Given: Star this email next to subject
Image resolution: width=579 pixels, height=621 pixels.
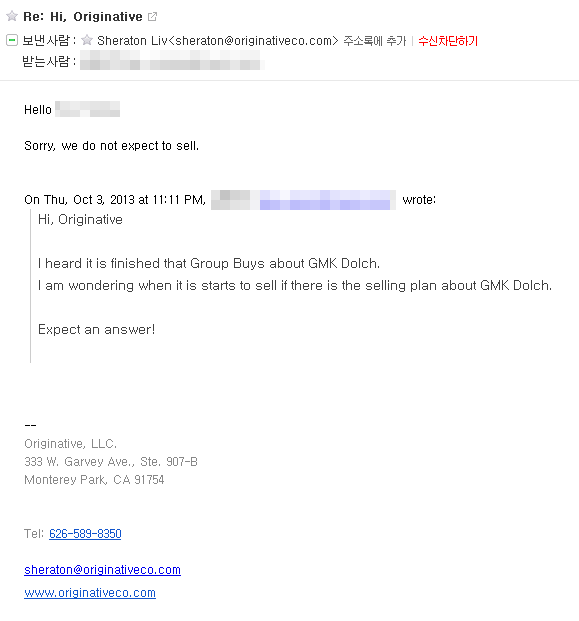Looking at the screenshot, I should point(12,16).
